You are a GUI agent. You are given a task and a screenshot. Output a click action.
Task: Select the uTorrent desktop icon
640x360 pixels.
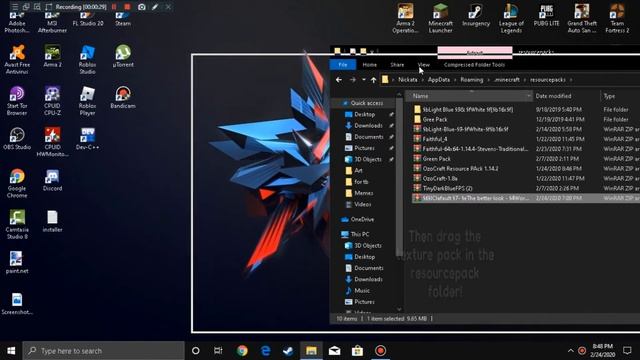123,56
